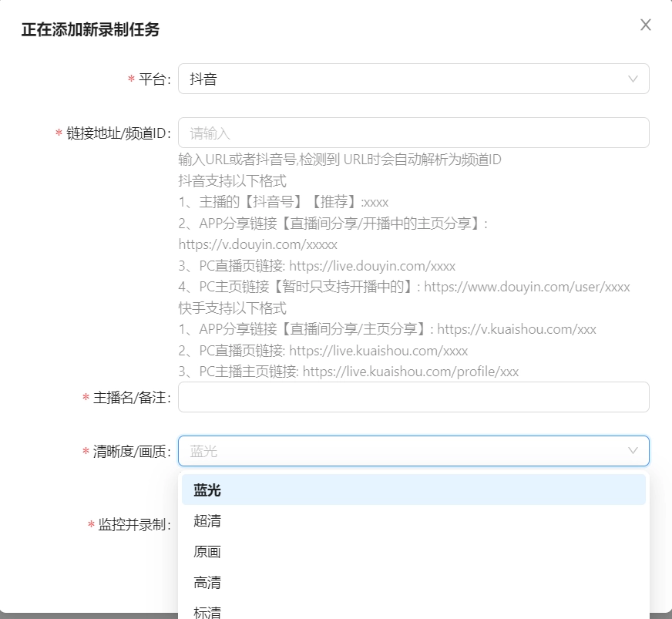The image size is (672, 619).
Task: Click the 监控并录制 field label
Action: coord(132,524)
